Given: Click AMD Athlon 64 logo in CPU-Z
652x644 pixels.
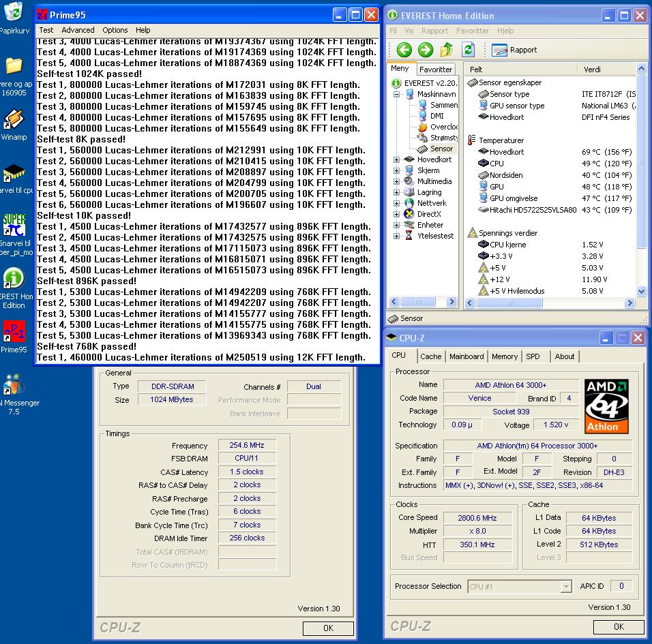Looking at the screenshot, I should [x=606, y=406].
